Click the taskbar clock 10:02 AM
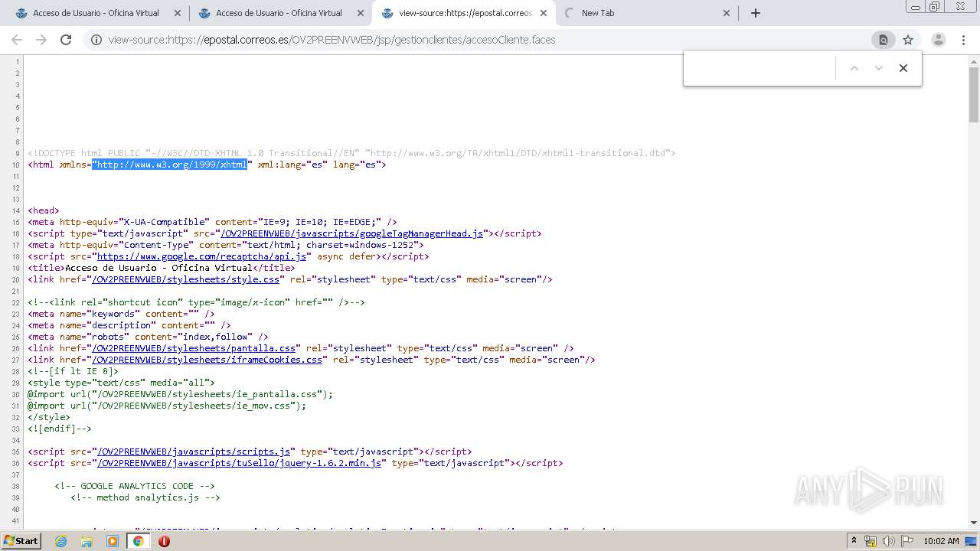 pos(941,541)
